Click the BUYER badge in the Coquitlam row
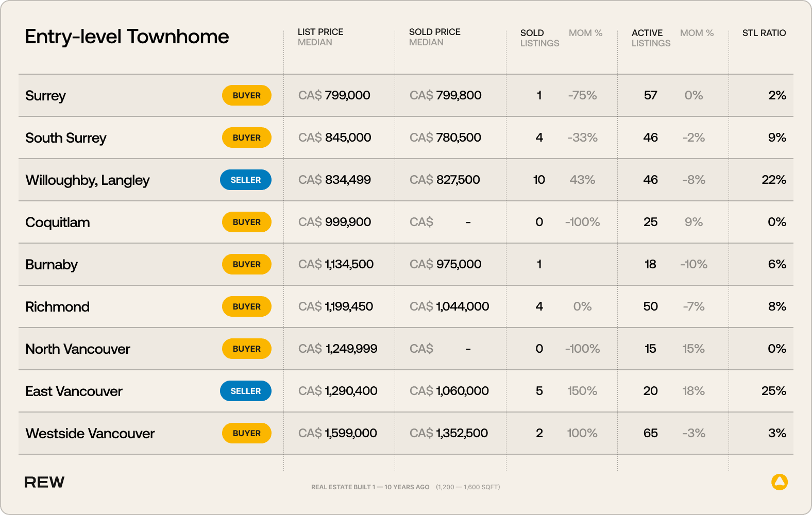 247,222
